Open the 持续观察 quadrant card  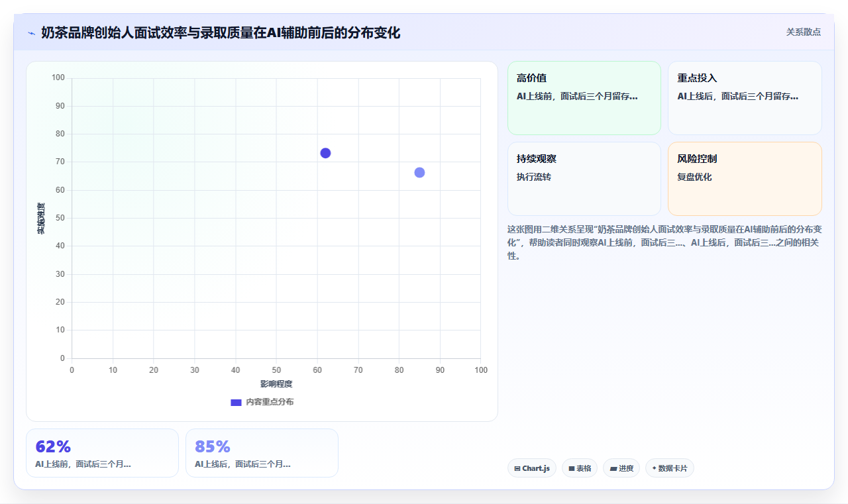point(584,179)
